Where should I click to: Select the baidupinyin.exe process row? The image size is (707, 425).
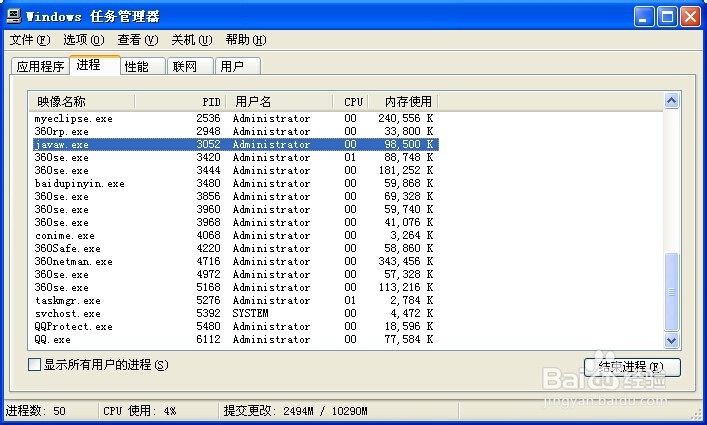234,183
